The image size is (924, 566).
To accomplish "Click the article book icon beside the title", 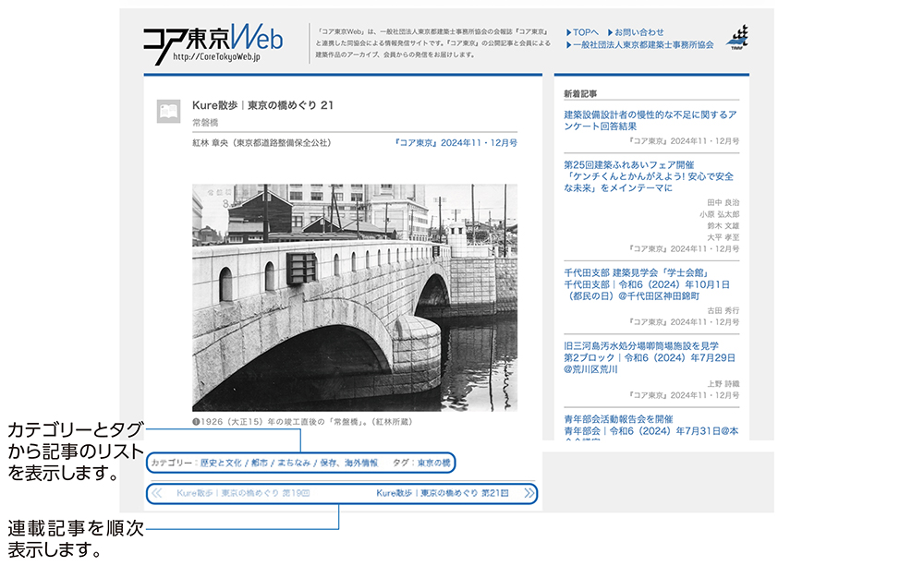I will [x=168, y=112].
